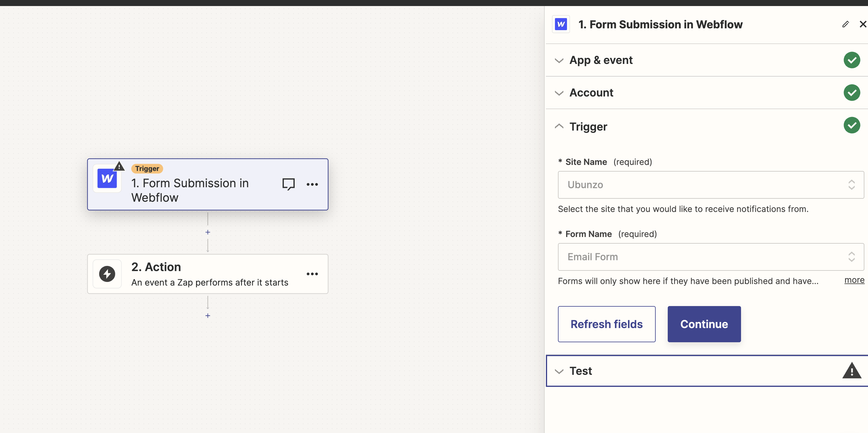The image size is (868, 433).
Task: Click warning badge on trigger step icon
Action: click(x=119, y=166)
